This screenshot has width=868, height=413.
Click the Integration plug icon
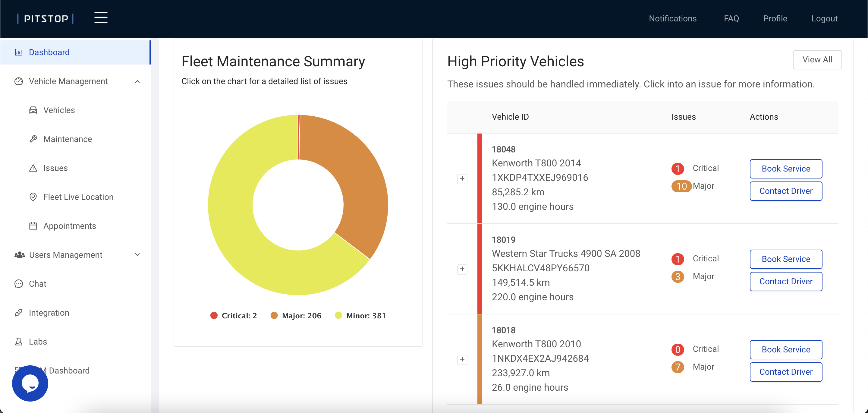coord(19,313)
